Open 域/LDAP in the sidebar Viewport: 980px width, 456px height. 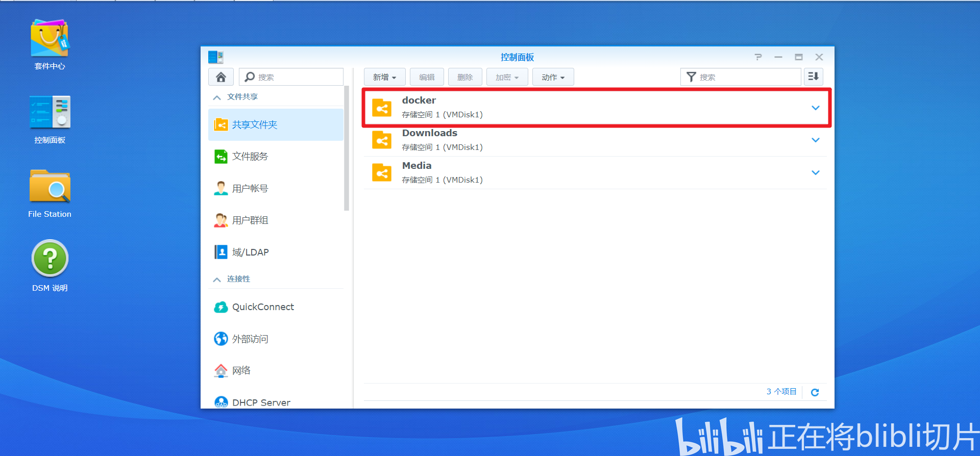[276, 252]
